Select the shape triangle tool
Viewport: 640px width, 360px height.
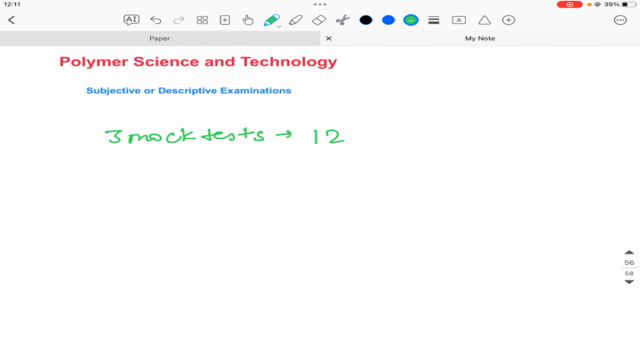[x=484, y=20]
